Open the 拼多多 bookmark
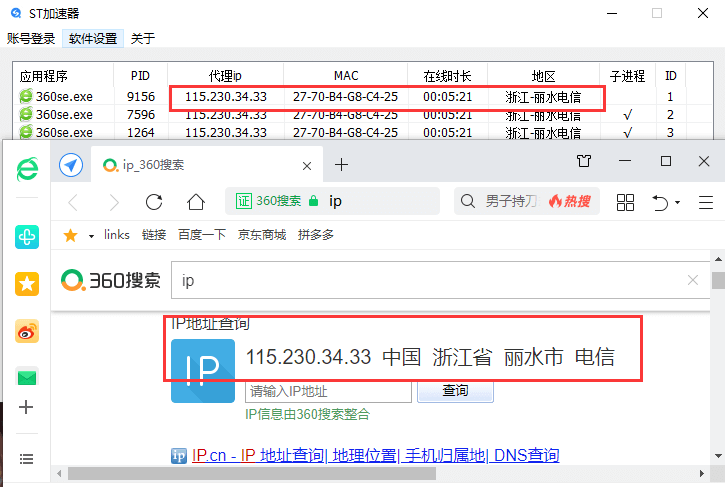The image size is (725, 487). coord(316,235)
